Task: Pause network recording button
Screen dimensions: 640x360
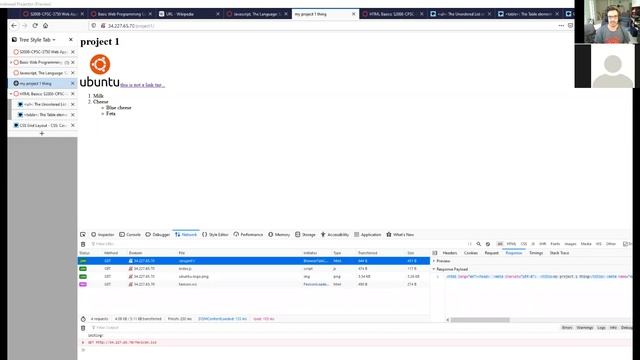Action: coord(470,244)
